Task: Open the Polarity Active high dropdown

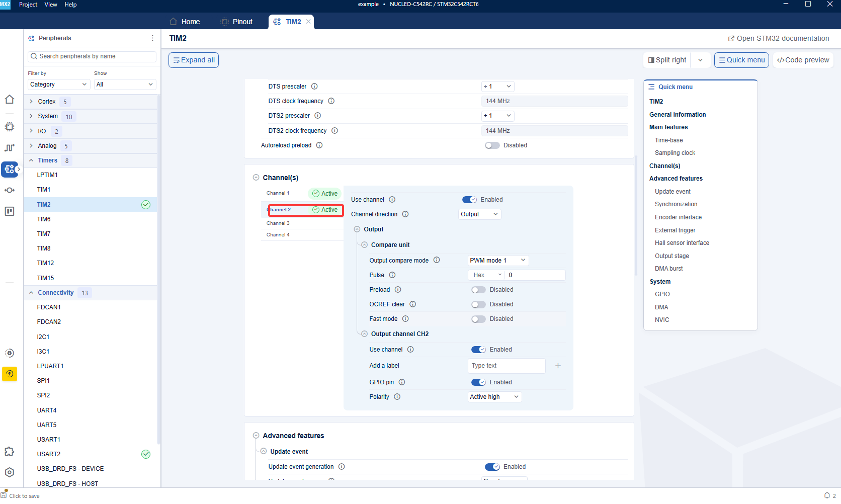Action: [494, 397]
